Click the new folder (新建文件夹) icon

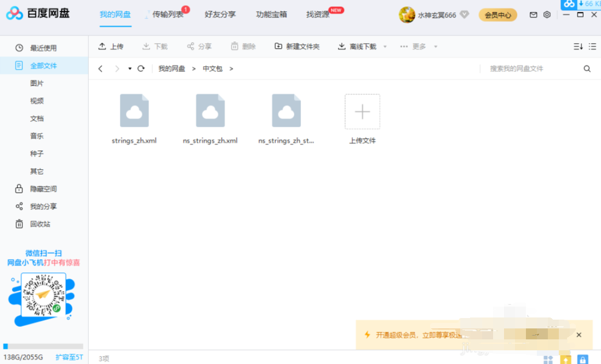[x=278, y=47]
